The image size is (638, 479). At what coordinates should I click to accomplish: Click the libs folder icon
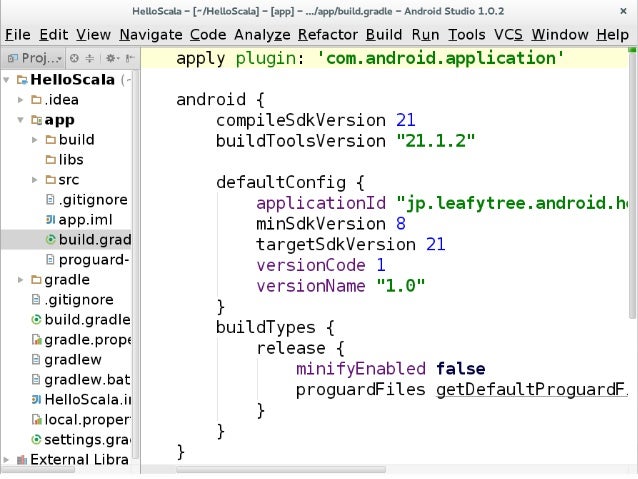[x=50, y=160]
